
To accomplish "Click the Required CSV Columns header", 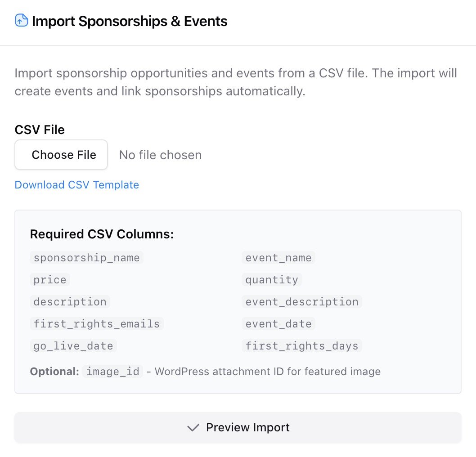I will coord(102,234).
